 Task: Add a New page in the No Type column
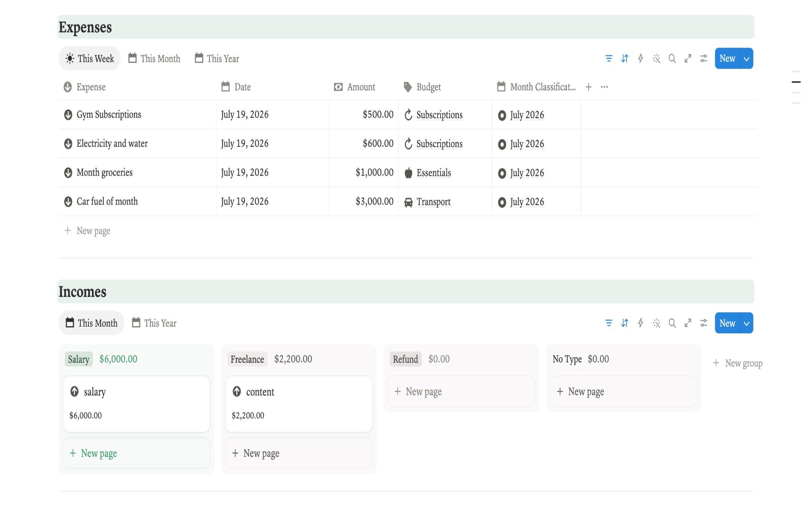pos(623,391)
